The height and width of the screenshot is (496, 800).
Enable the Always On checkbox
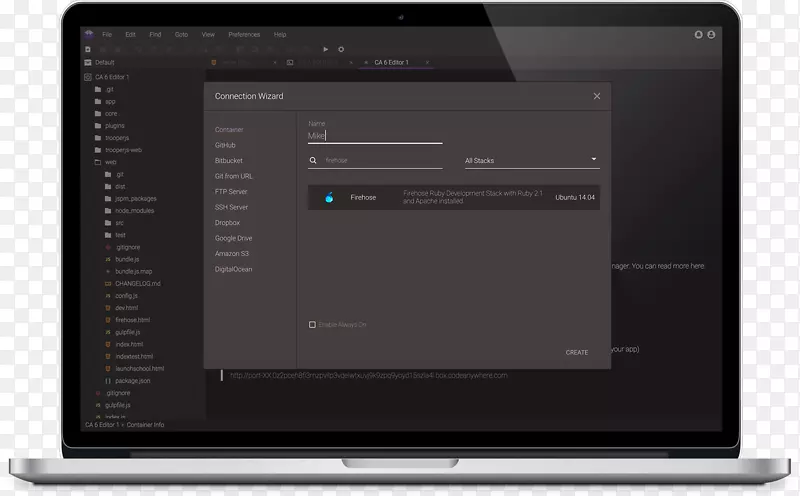(x=312, y=325)
